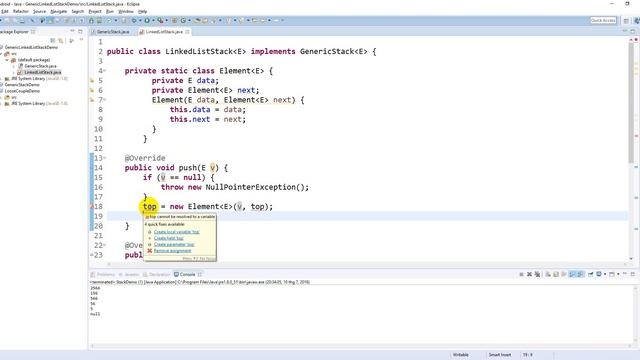This screenshot has width=640, height=360.
Task: Expand GenericStack.java in Package Explorer
Action: [13, 66]
